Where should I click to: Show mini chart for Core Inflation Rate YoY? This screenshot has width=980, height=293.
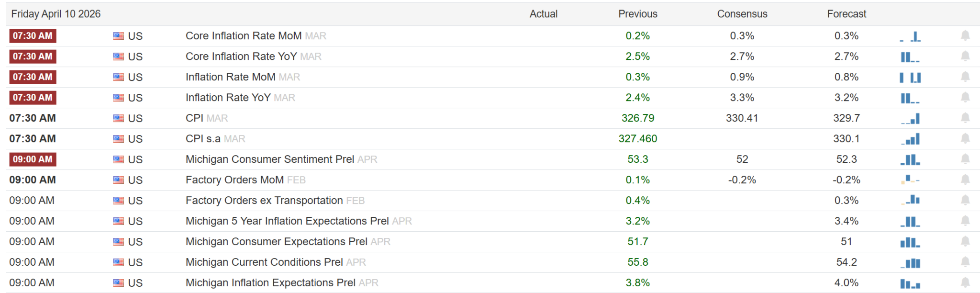click(910, 56)
